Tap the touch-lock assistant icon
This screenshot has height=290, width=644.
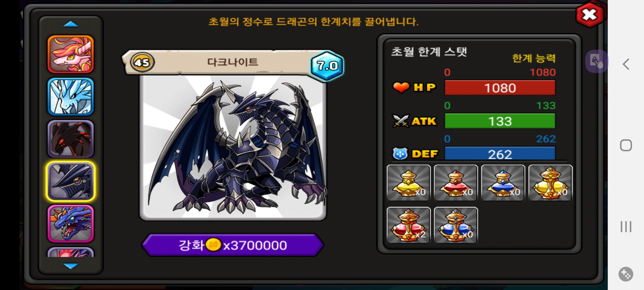(597, 61)
